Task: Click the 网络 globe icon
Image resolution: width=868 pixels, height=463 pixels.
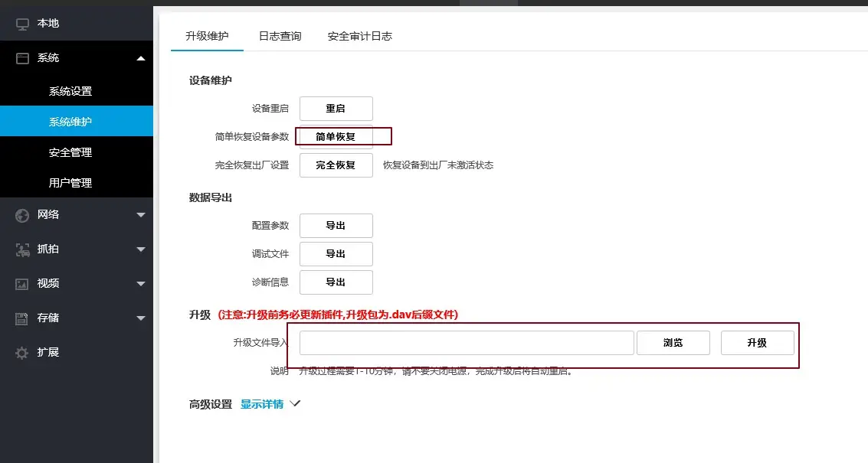Action: pyautogui.click(x=22, y=215)
